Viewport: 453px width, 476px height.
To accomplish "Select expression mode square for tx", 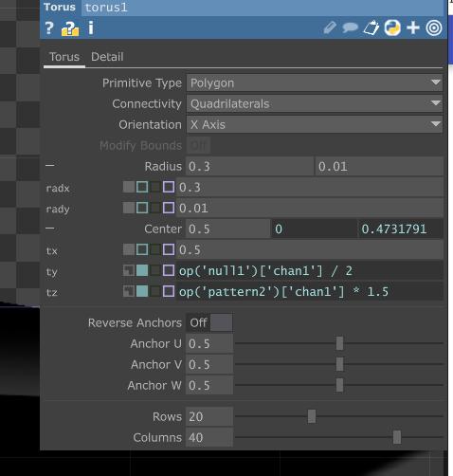I will click(142, 249).
